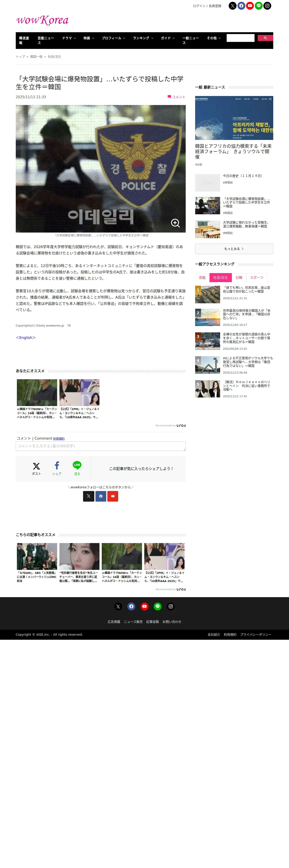Open the 利用規約 link beside Comment
The image size is (289, 868).
pyautogui.click(x=59, y=439)
